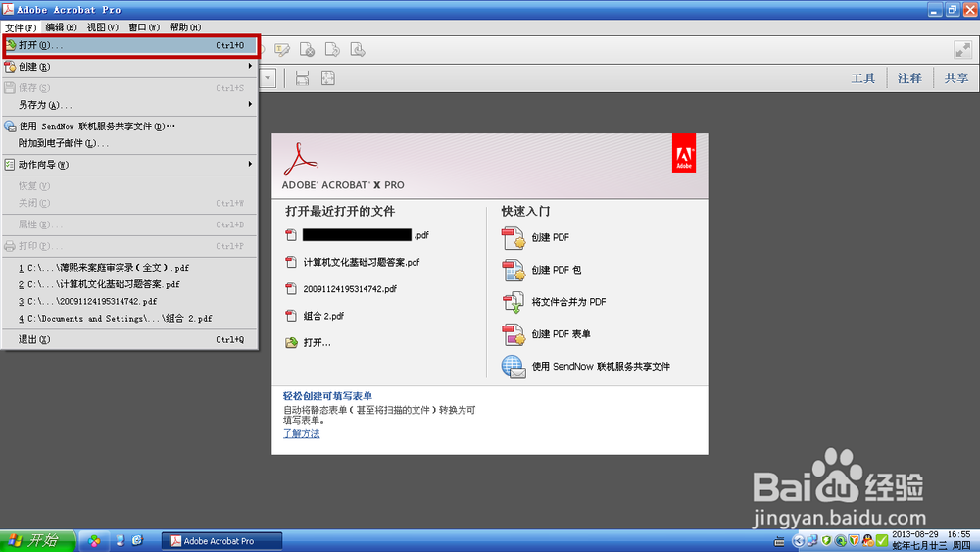Click the folder icon beside 打开(O) in the menu
The image size is (980, 552).
pyautogui.click(x=11, y=46)
